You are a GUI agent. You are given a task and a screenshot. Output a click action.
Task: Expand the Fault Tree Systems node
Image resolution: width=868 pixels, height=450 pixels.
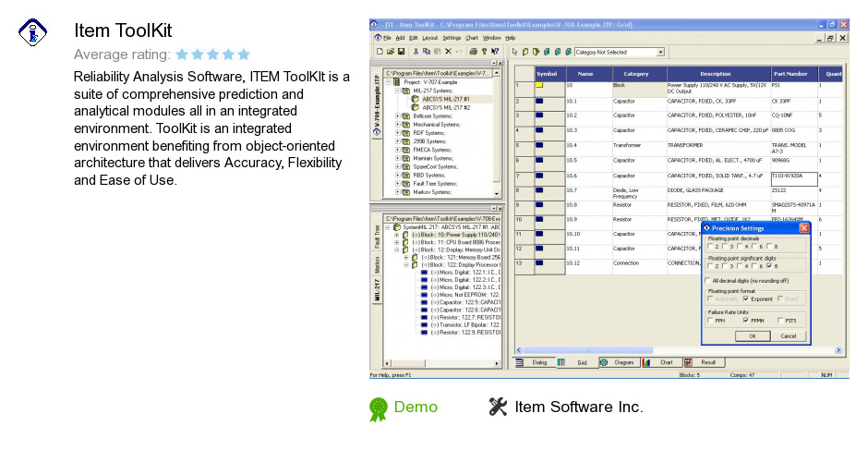397,184
